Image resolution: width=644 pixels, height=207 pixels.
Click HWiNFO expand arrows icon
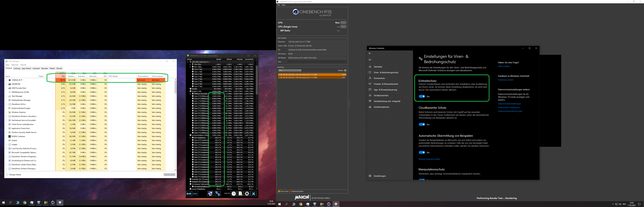click(189, 194)
